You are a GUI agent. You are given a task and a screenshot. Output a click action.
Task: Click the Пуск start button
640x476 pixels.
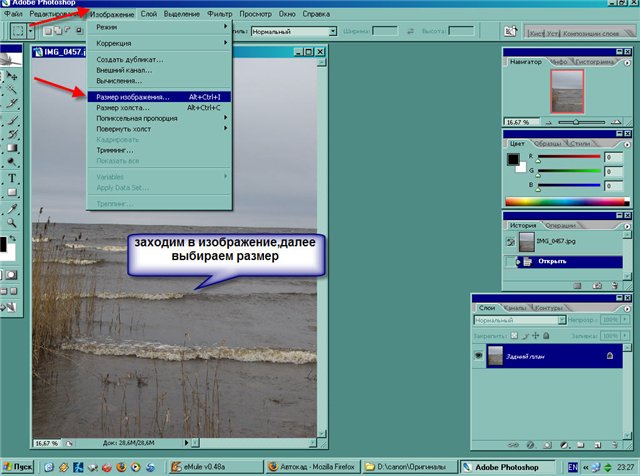pyautogui.click(x=19, y=466)
